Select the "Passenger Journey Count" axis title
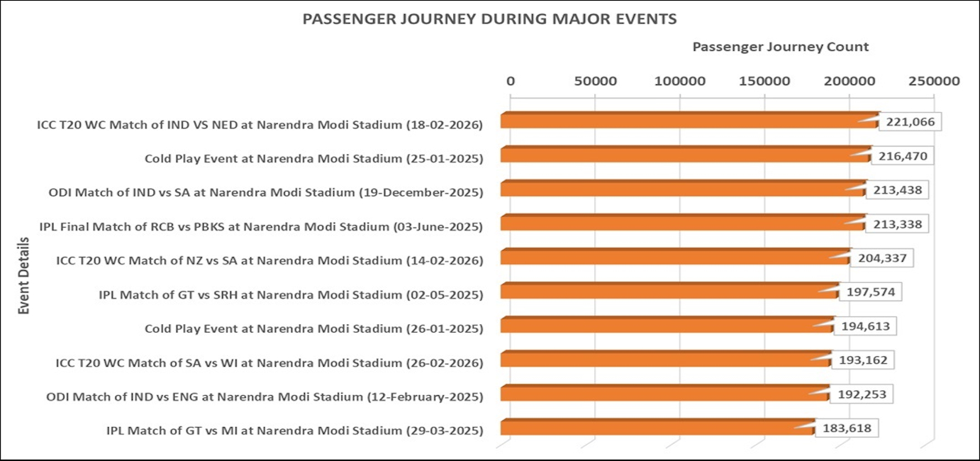 click(780, 47)
